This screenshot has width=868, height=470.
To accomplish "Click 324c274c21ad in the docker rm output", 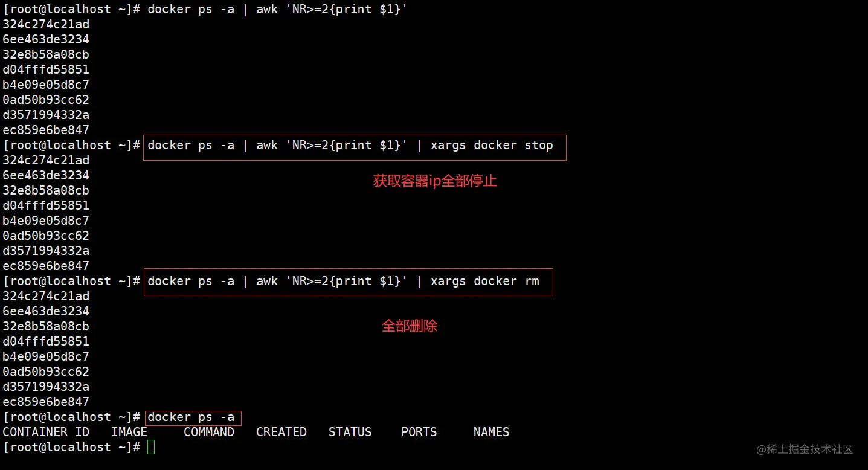I will click(x=46, y=296).
